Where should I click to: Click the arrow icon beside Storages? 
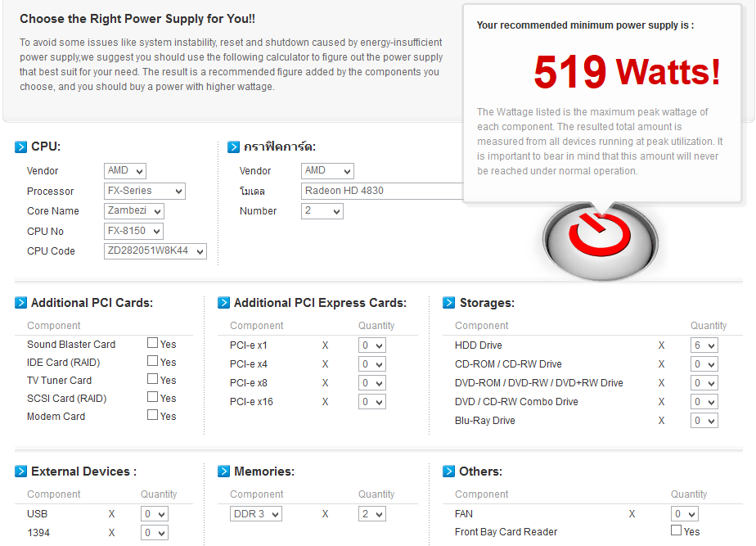pos(448,303)
